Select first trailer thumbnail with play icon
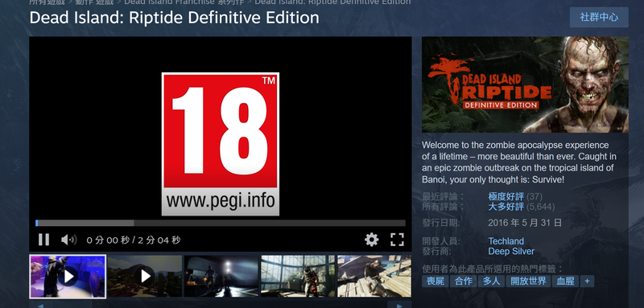Viewport: 644px width, 308px height. (68, 277)
